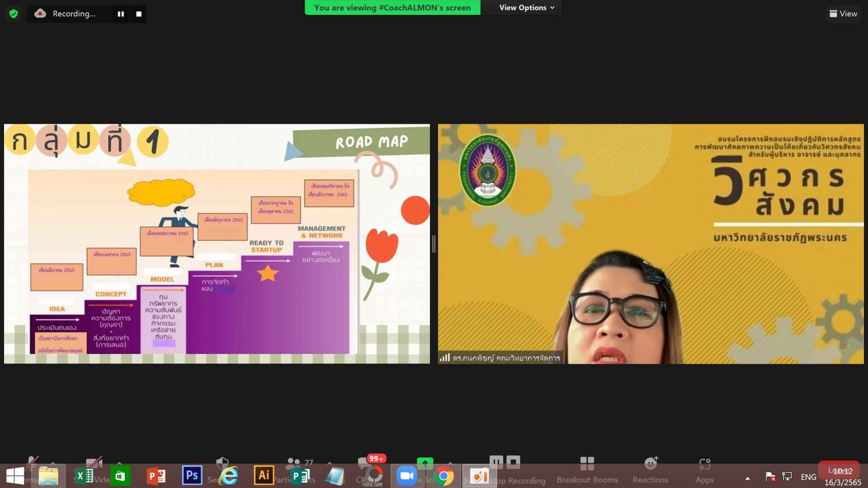Click the stop square above Stop Recording label
Screen dimensions: 868x488
(x=513, y=462)
